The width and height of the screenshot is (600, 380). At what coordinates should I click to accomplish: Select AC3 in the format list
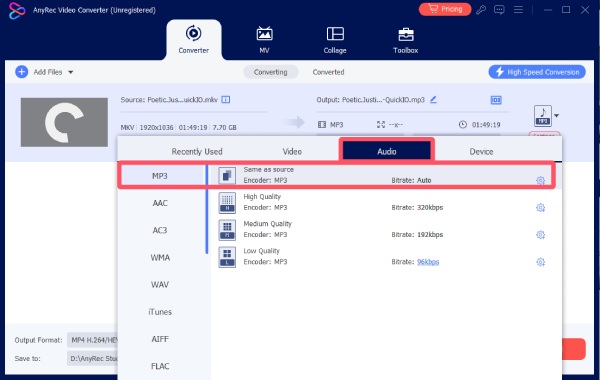pyautogui.click(x=160, y=230)
